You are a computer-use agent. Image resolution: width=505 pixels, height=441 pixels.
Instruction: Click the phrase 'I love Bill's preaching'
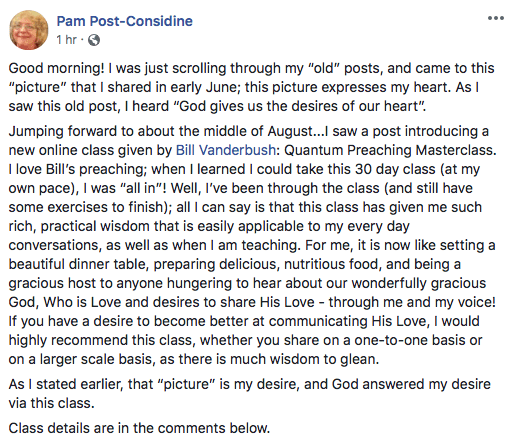[77, 169]
